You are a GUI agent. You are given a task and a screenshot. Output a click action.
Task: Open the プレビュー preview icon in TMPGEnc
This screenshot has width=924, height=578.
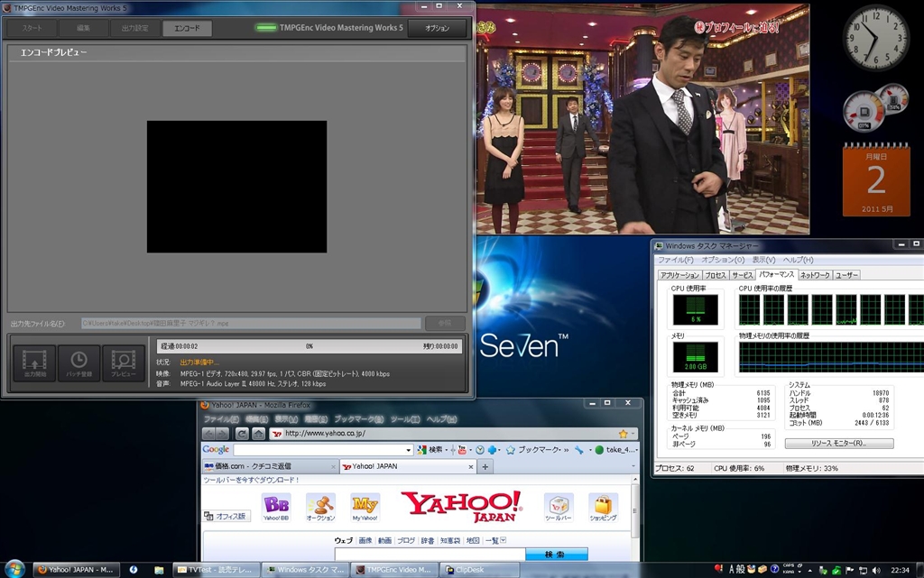[x=123, y=362]
